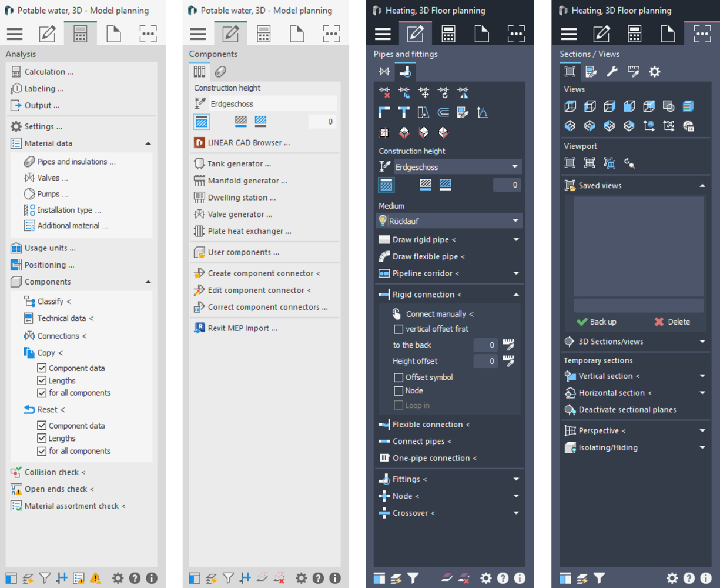The width and height of the screenshot is (720, 588).
Task: Open hamburger menu in first Potable water panel
Action: pyautogui.click(x=15, y=34)
